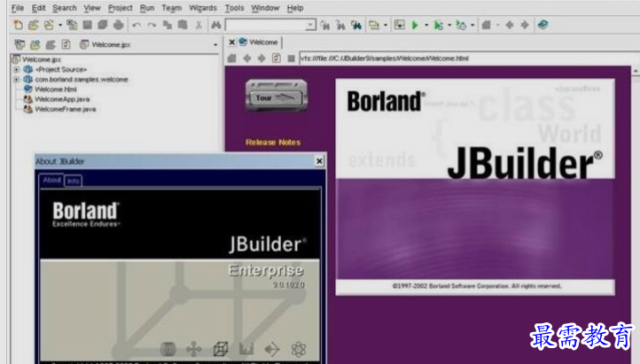Click the Cut scissors toolbar icon
640x364 pixels.
point(199,26)
